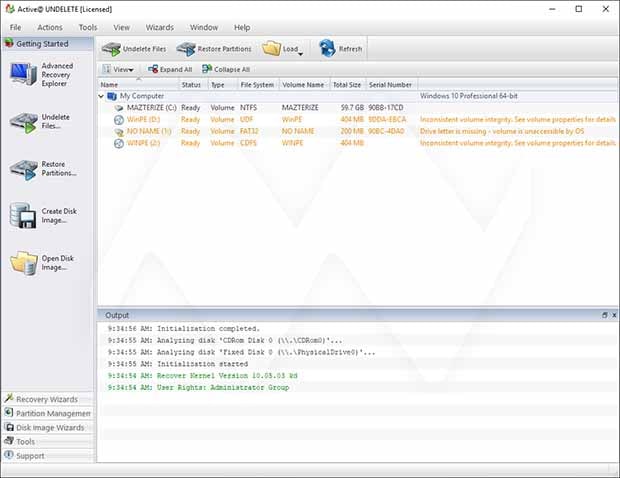Sort by Status column header
The image size is (620, 478).
(x=193, y=85)
